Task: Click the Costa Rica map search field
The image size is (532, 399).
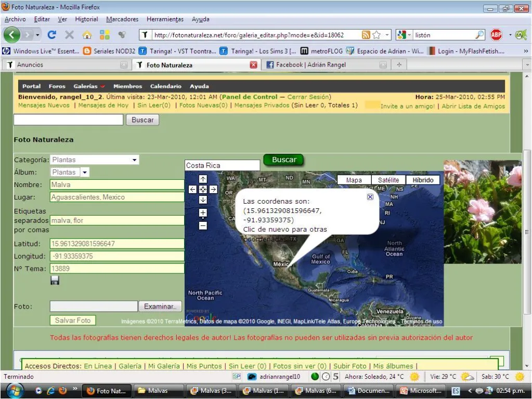Action: point(222,165)
